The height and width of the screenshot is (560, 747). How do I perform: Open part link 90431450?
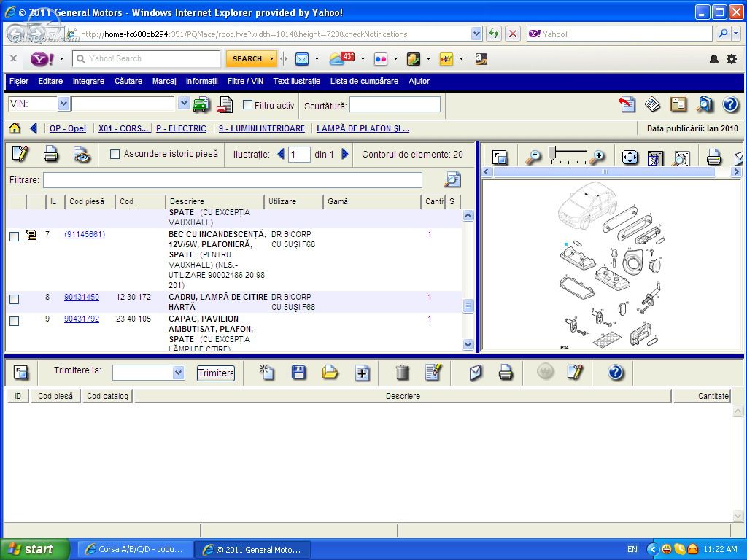(82, 297)
